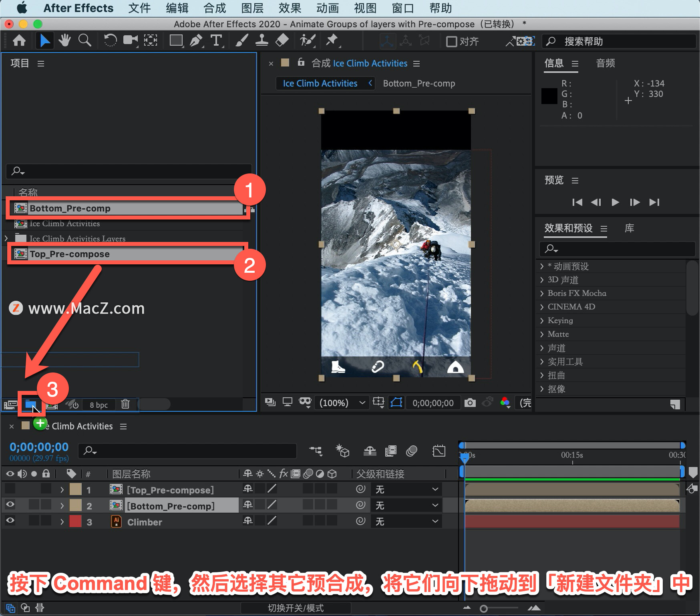The height and width of the screenshot is (616, 700).
Task: Switch to the 音频 tab
Action: (605, 63)
